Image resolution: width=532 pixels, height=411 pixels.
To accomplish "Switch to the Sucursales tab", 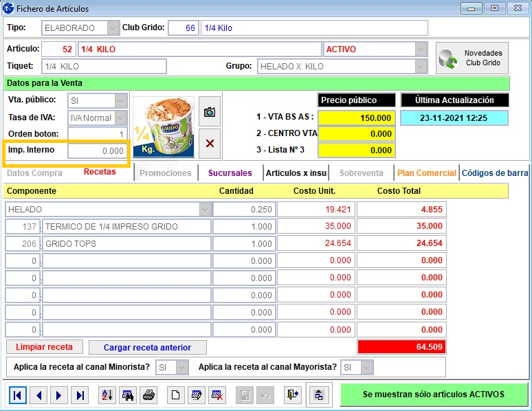I will click(x=230, y=173).
